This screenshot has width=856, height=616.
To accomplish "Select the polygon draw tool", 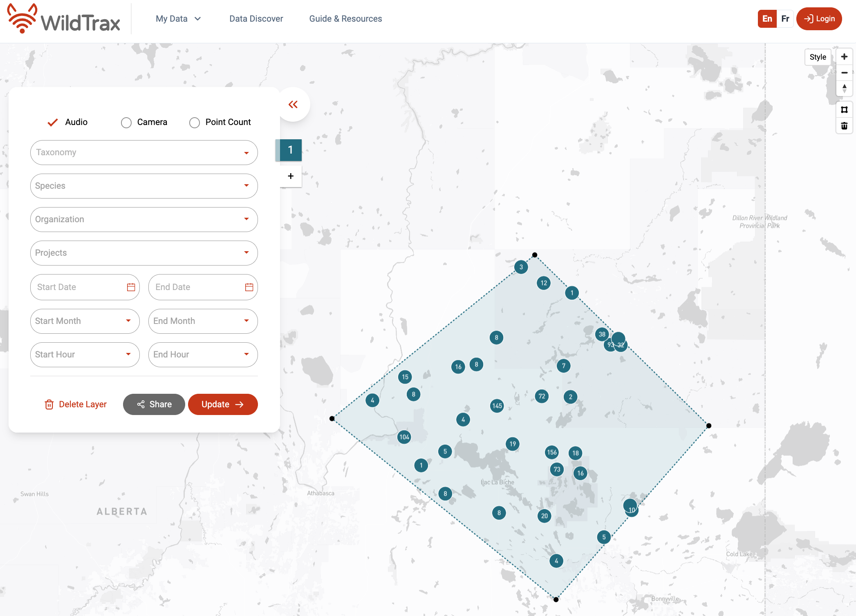I will [844, 109].
